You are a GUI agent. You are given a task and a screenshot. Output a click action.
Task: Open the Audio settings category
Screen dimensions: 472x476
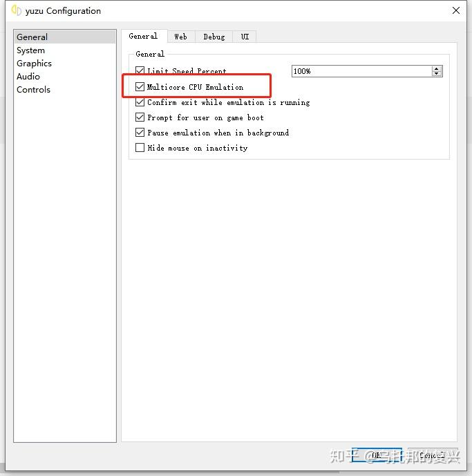[65, 77]
